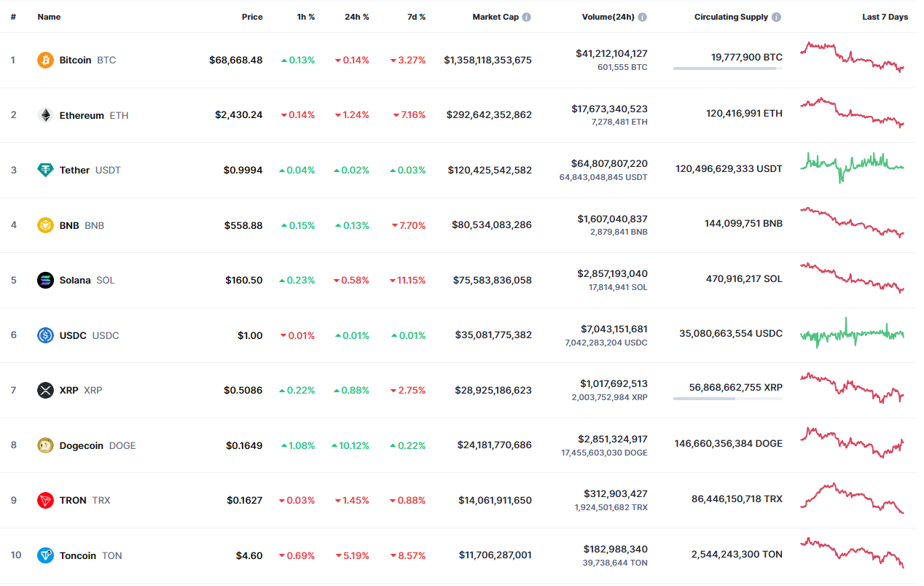This screenshot has height=586, width=924.
Task: Sort the table by Price column
Action: coord(252,17)
